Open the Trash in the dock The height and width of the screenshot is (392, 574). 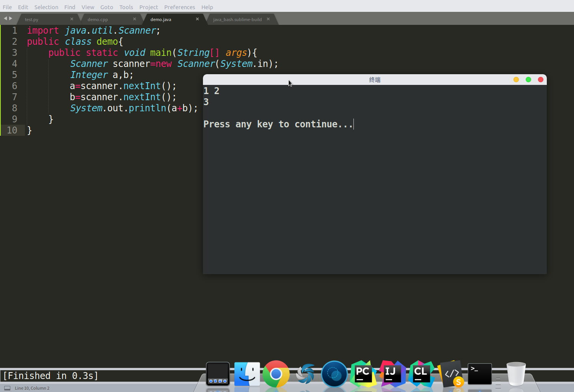pyautogui.click(x=516, y=374)
